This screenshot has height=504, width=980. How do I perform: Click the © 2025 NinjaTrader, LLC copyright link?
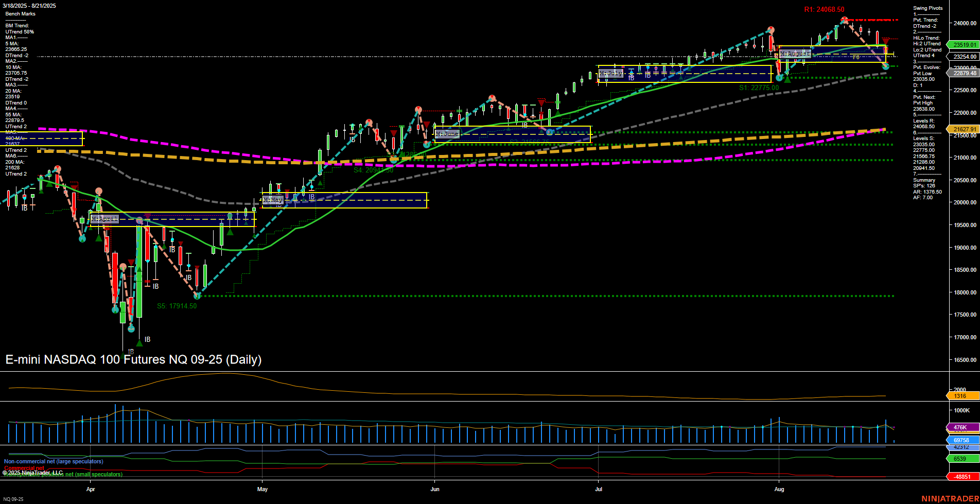pos(33,472)
